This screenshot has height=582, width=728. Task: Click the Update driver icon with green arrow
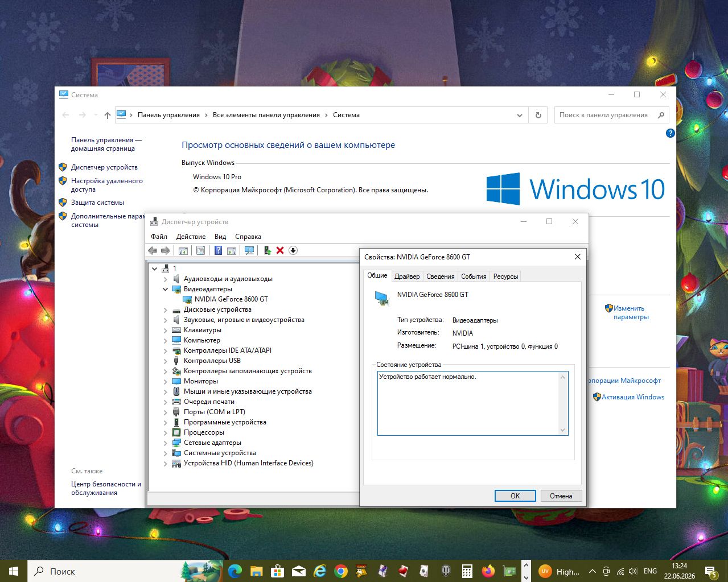click(267, 250)
